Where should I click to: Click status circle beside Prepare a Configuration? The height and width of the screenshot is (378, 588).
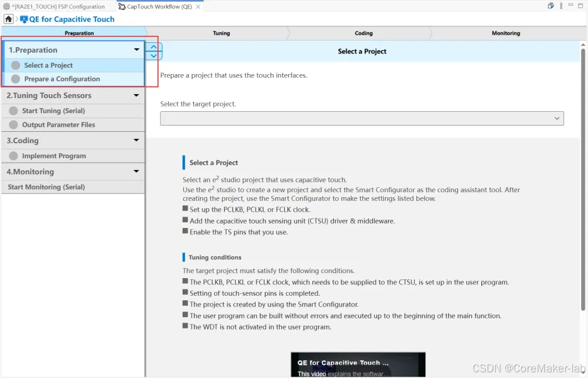tap(16, 79)
